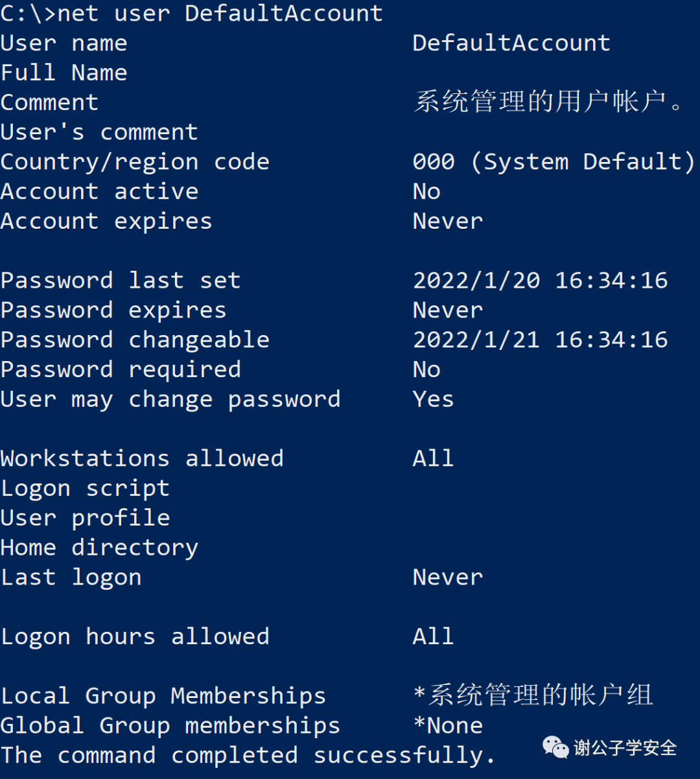The height and width of the screenshot is (779, 700).
Task: Click the *系统管理的帐户组 local group entry
Action: 533,695
